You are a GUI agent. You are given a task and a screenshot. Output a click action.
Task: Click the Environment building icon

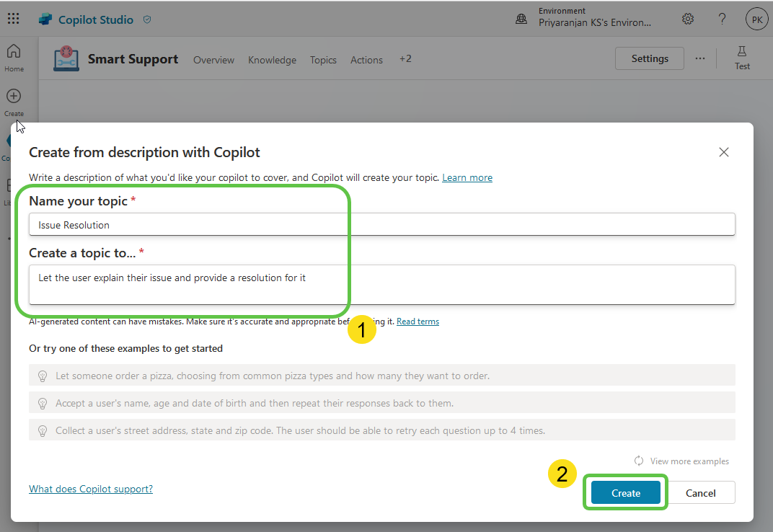click(x=521, y=18)
